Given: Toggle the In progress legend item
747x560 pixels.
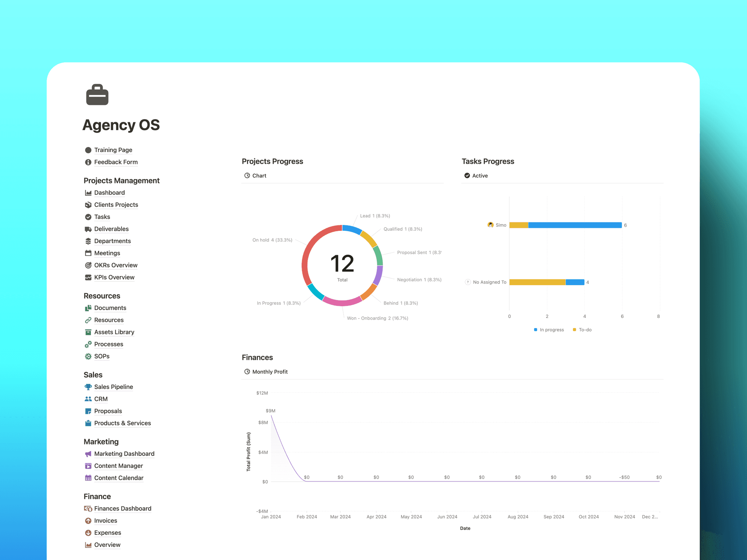Looking at the screenshot, I should [x=549, y=330].
